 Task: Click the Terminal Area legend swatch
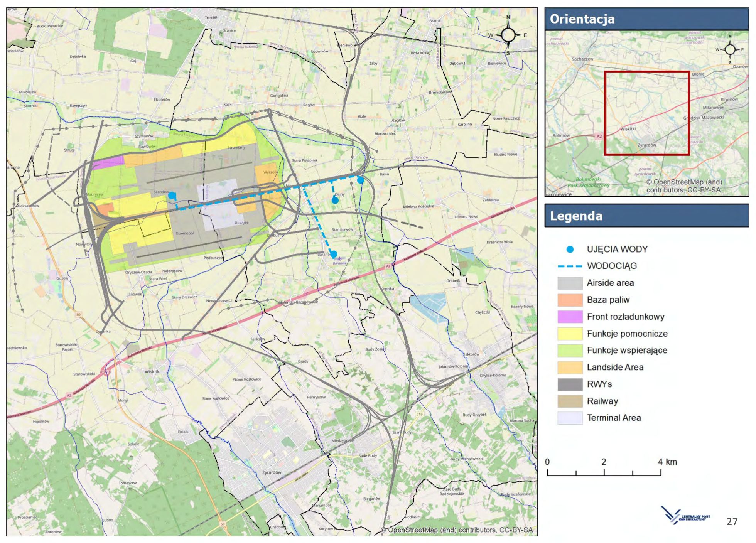coord(570,418)
